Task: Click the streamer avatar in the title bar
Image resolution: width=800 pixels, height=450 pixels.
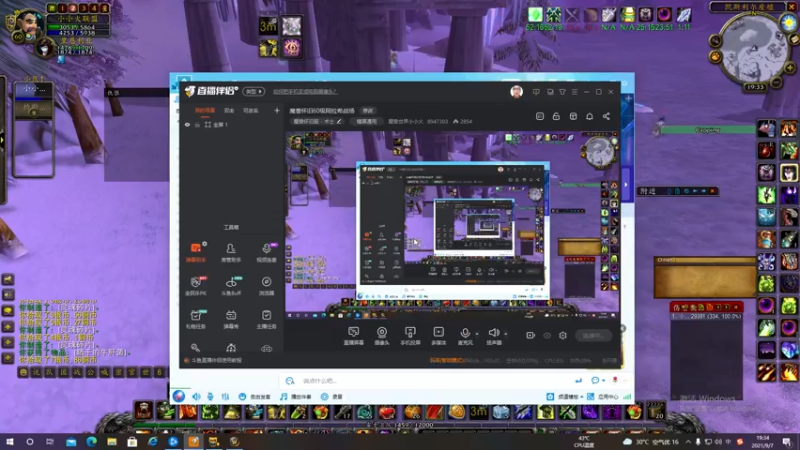Action: pos(516,92)
